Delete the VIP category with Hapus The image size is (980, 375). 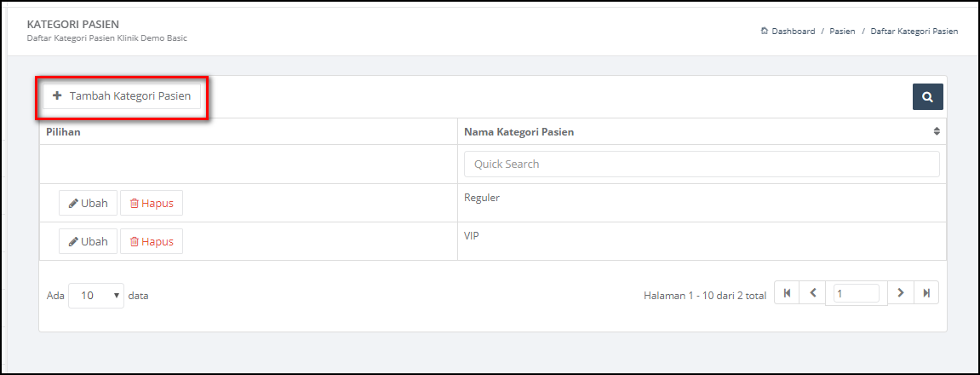tap(152, 241)
